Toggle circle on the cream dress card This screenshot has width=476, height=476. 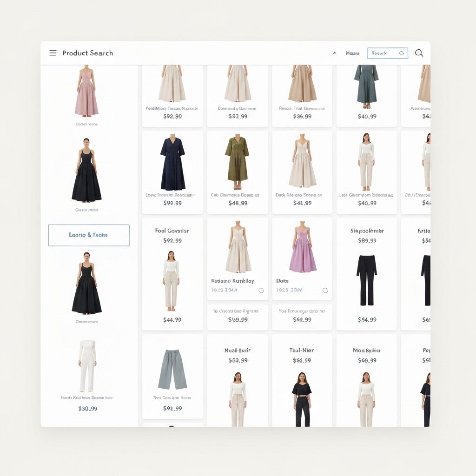(x=261, y=290)
